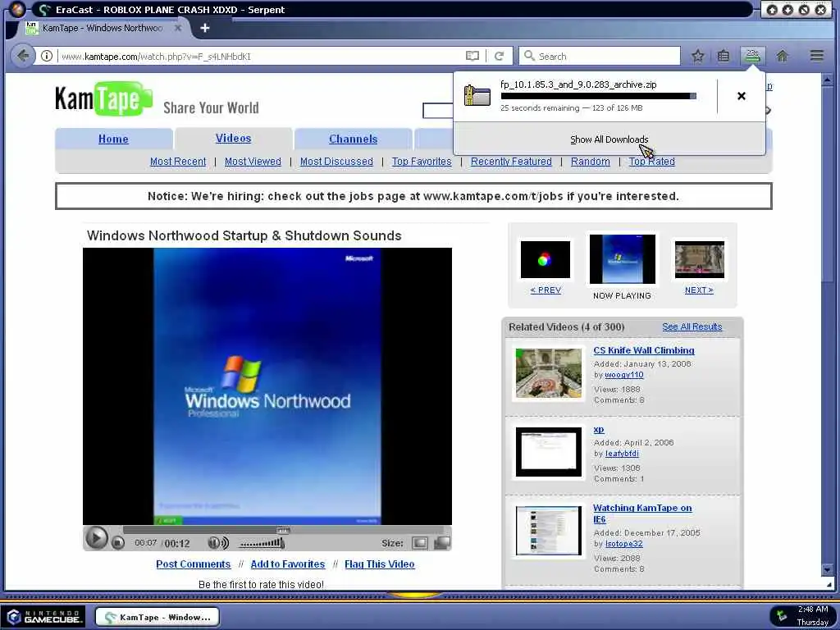The height and width of the screenshot is (630, 840).
Task: Open the site information icon in the address bar
Action: (x=47, y=56)
